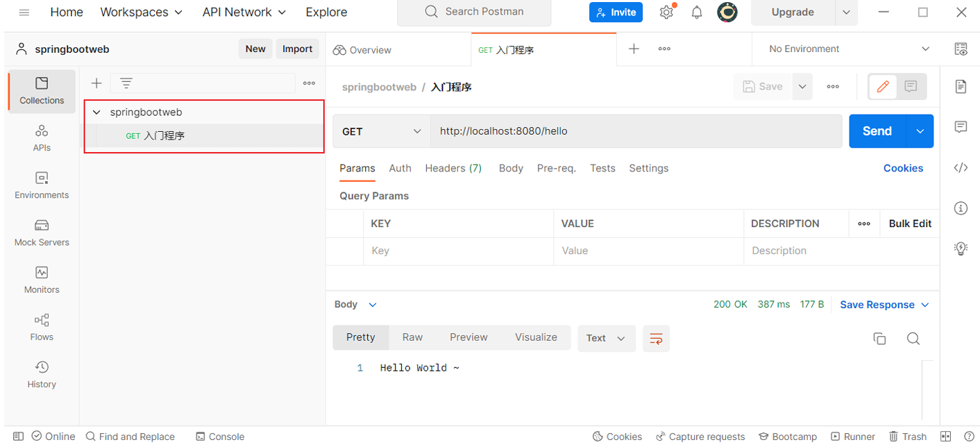Viewport: 980px width, 447px height.
Task: Open new tab with plus icon
Action: 634,49
